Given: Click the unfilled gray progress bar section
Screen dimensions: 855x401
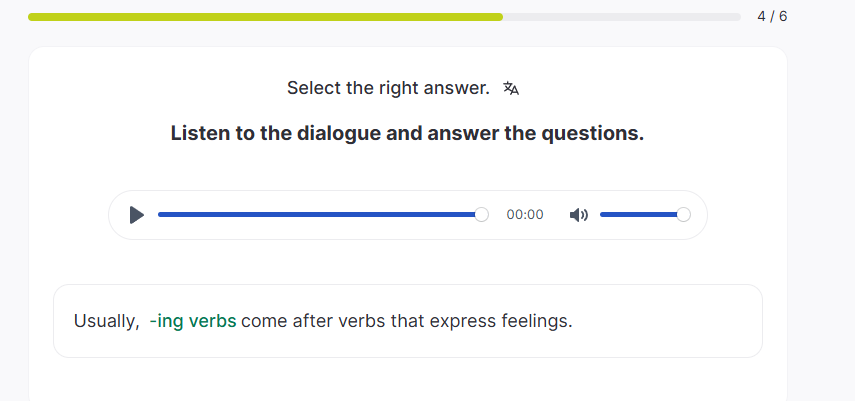Looking at the screenshot, I should (620, 17).
